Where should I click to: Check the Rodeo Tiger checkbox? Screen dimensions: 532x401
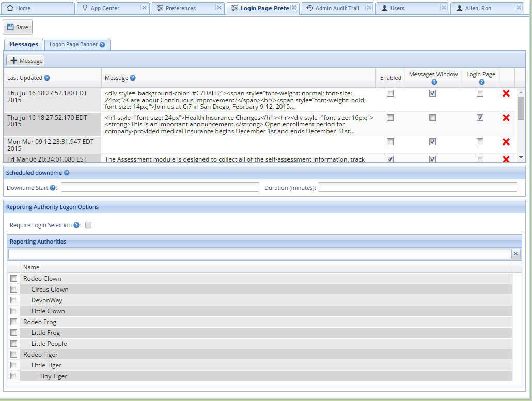[13, 355]
